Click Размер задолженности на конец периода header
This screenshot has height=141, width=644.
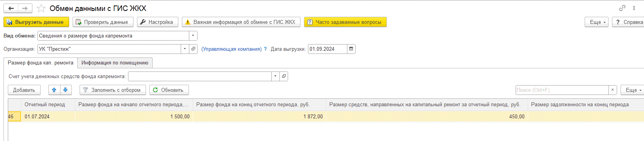(586, 104)
